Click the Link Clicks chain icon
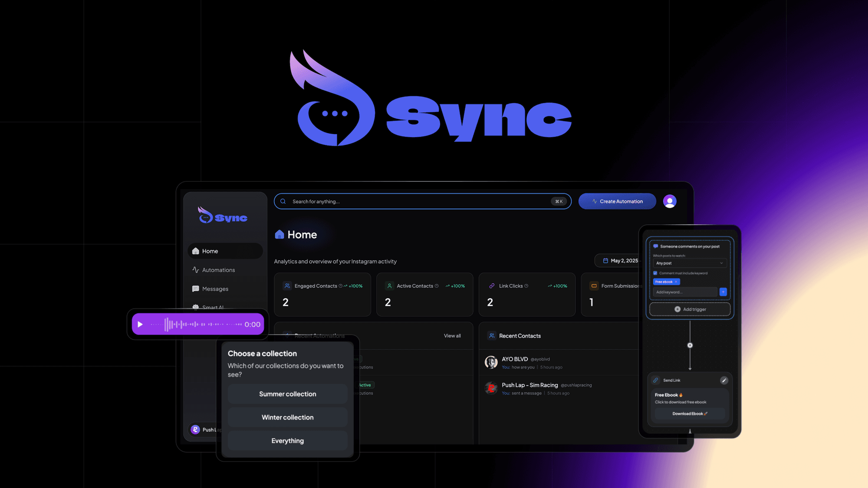This screenshot has height=488, width=868. 492,285
